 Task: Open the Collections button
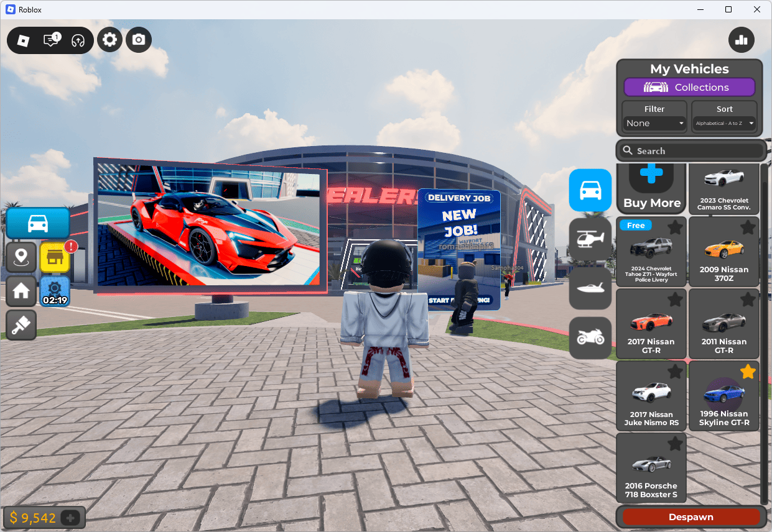click(x=689, y=87)
